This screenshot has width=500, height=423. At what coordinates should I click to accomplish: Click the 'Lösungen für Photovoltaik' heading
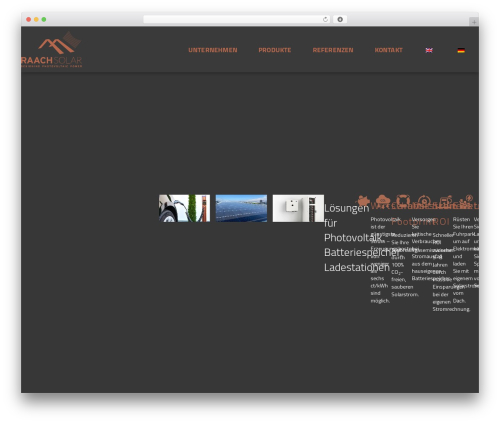coord(352,223)
